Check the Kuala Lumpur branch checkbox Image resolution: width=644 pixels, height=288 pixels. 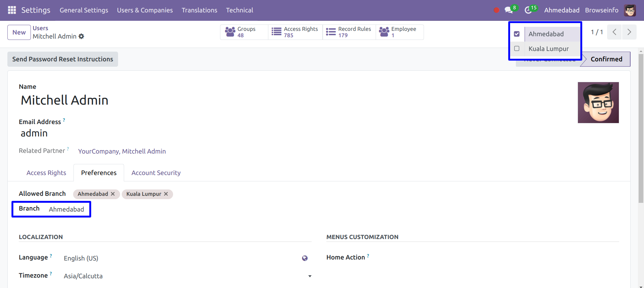click(517, 49)
